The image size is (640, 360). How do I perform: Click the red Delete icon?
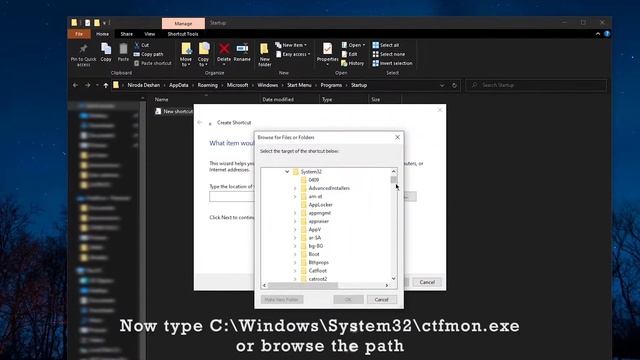point(224,49)
